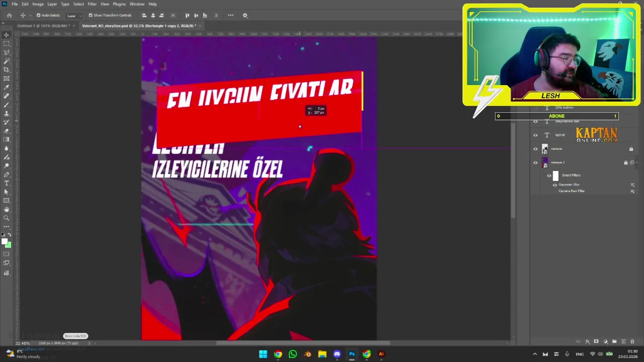The height and width of the screenshot is (362, 644).
Task: Open the Auto-Select Layer dropdown
Action: [x=73, y=16]
